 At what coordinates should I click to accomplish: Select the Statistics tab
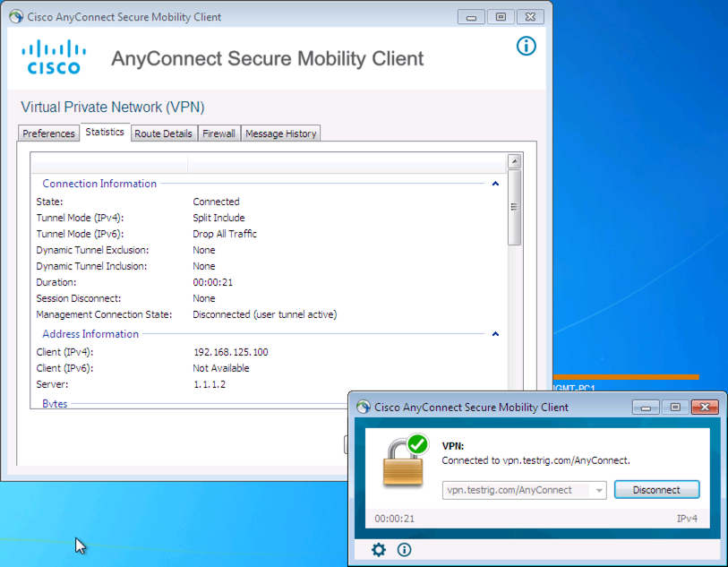coord(105,132)
